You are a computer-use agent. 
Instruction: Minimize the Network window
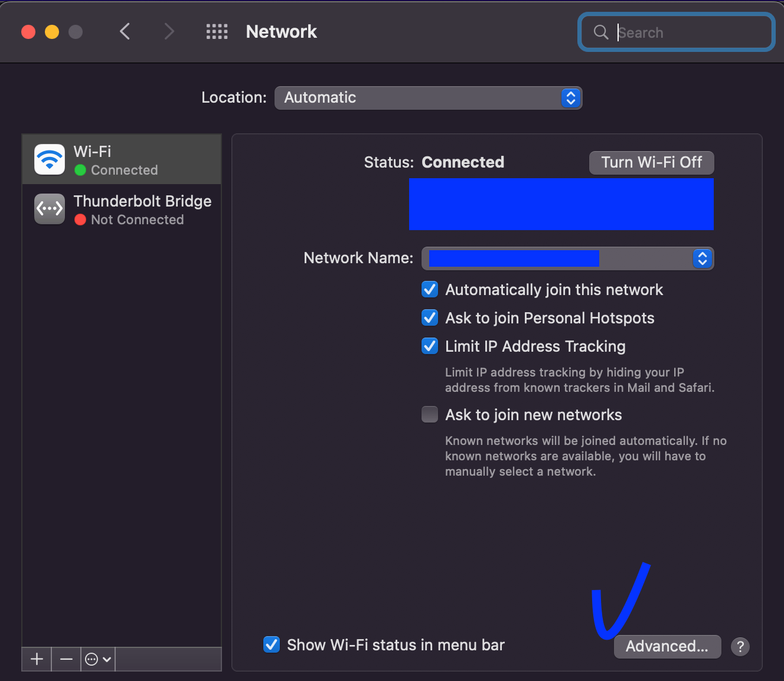[52, 32]
